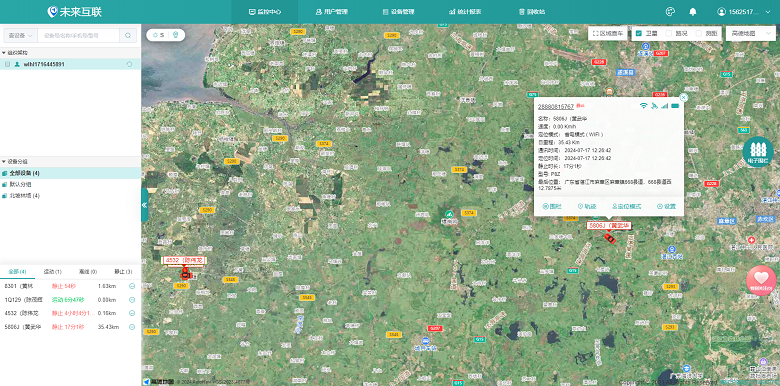The width and height of the screenshot is (780, 386).
Task: Click the red car marker 5806J
Action: tap(609, 238)
